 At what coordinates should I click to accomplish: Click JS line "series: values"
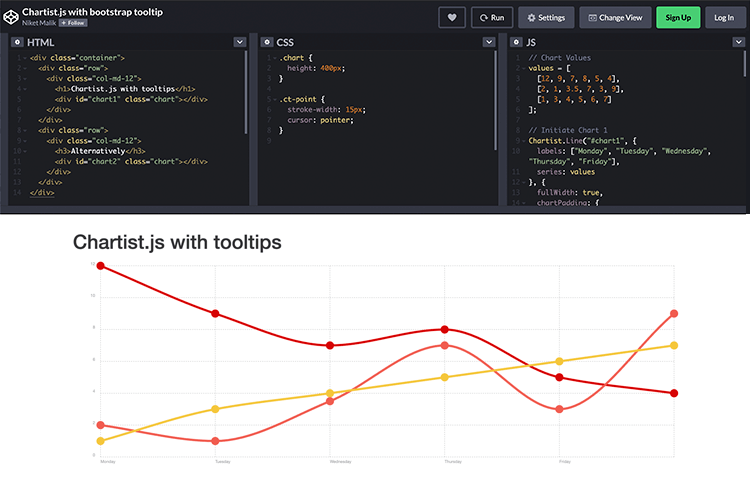tap(566, 172)
